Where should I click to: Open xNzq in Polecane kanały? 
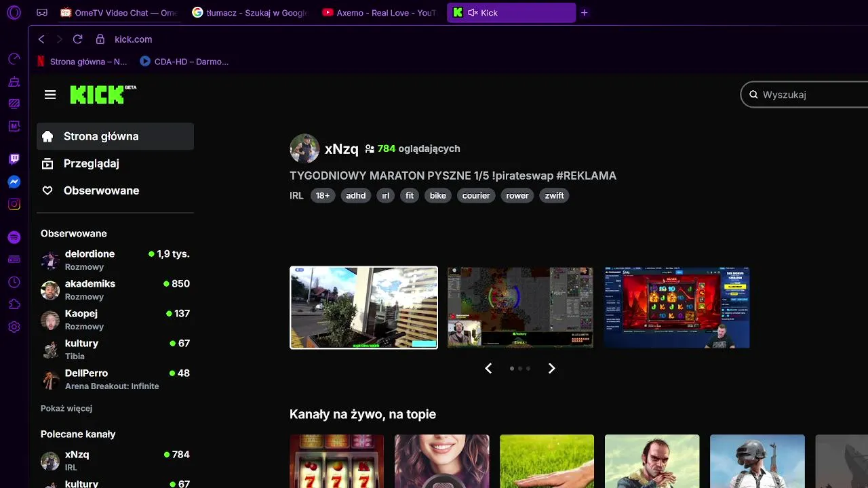(x=115, y=461)
